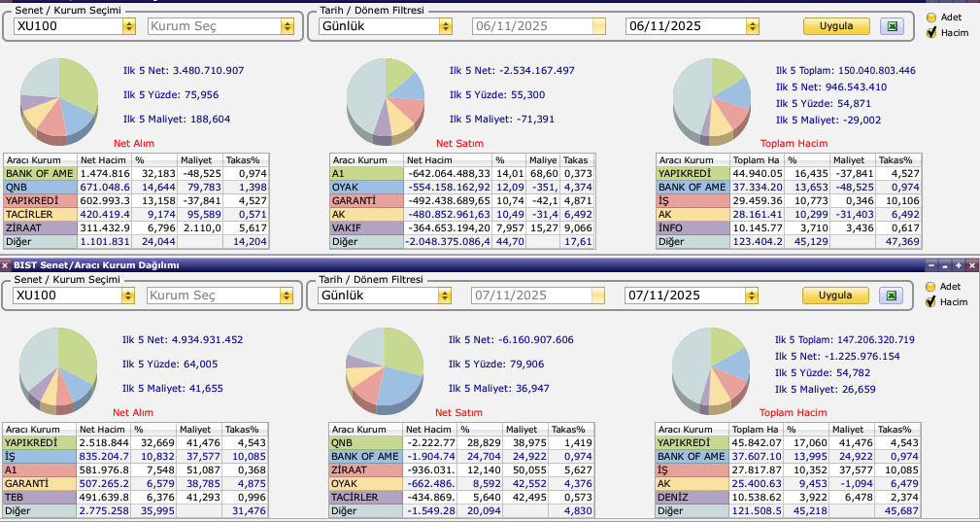Image resolution: width=980 pixels, height=522 pixels.
Task: Export the 07/11/2025 panel to Excel
Action: (891, 296)
